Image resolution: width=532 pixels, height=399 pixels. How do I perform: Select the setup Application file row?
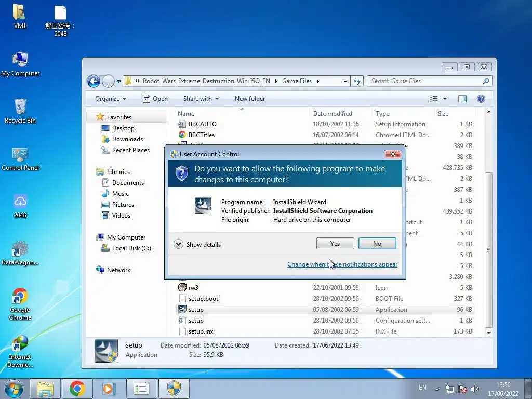pos(325,310)
